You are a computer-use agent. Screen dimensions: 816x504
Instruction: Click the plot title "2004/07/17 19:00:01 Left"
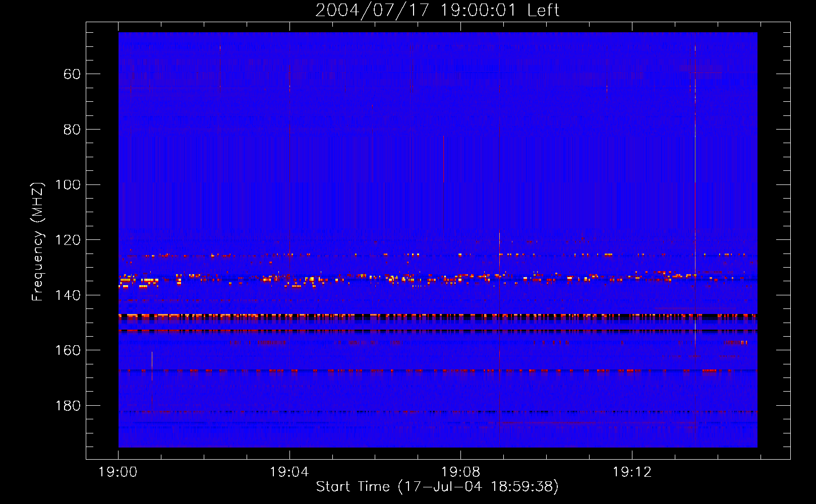coord(437,10)
